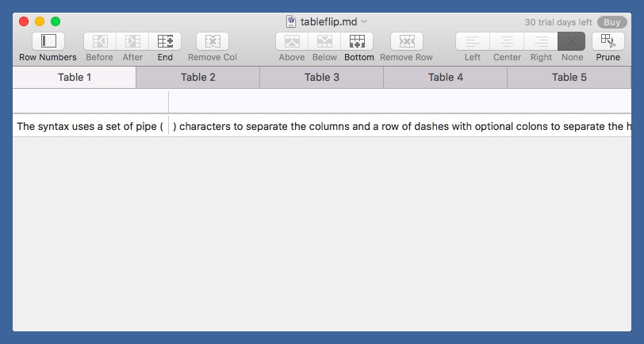Select the None alignment option
This screenshot has height=344, width=644.
click(x=573, y=41)
